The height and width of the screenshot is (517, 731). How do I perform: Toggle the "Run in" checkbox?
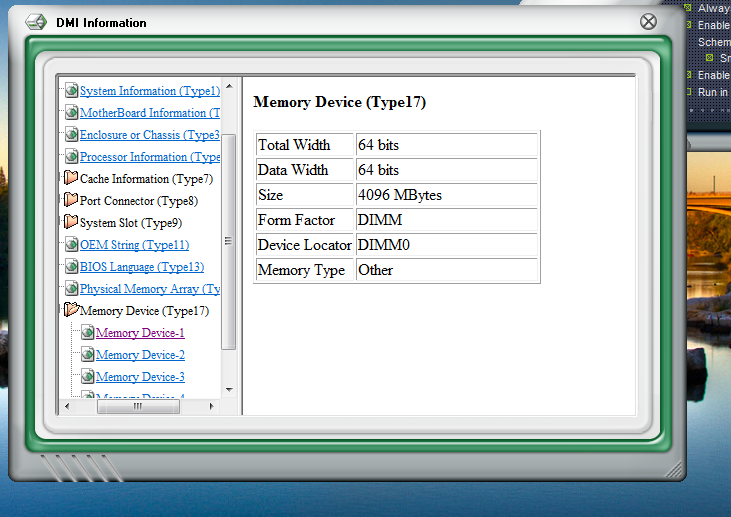[x=688, y=92]
